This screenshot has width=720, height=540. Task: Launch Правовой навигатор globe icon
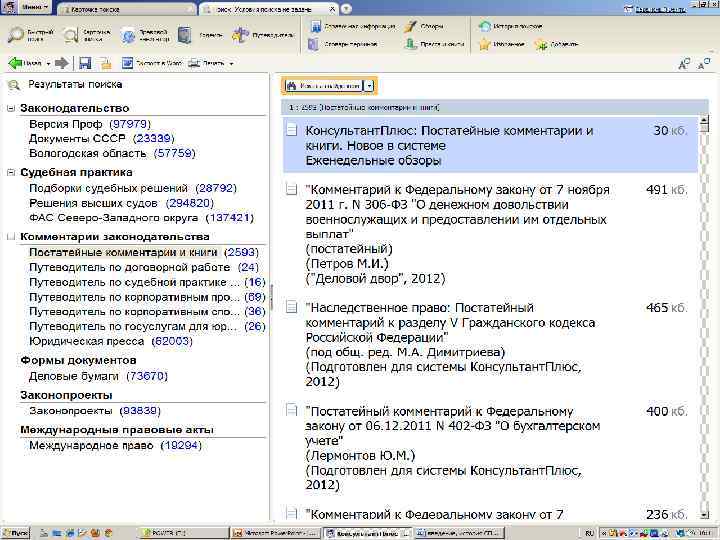(129, 35)
